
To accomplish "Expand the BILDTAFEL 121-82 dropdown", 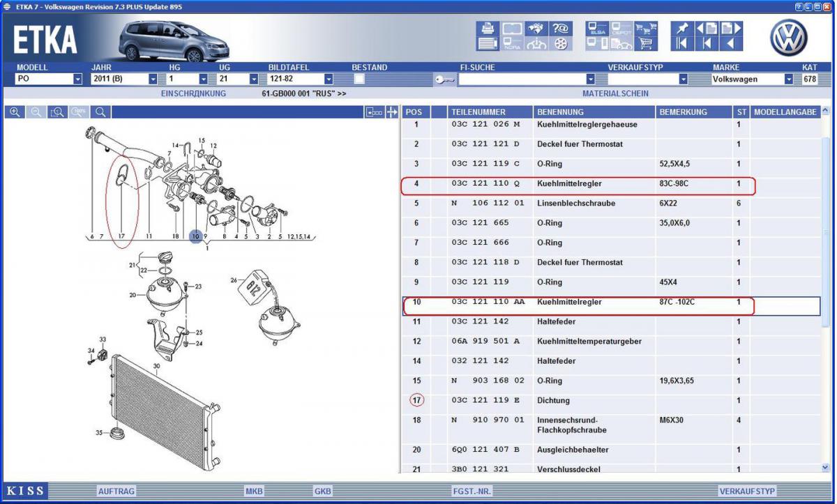I will click(x=329, y=79).
